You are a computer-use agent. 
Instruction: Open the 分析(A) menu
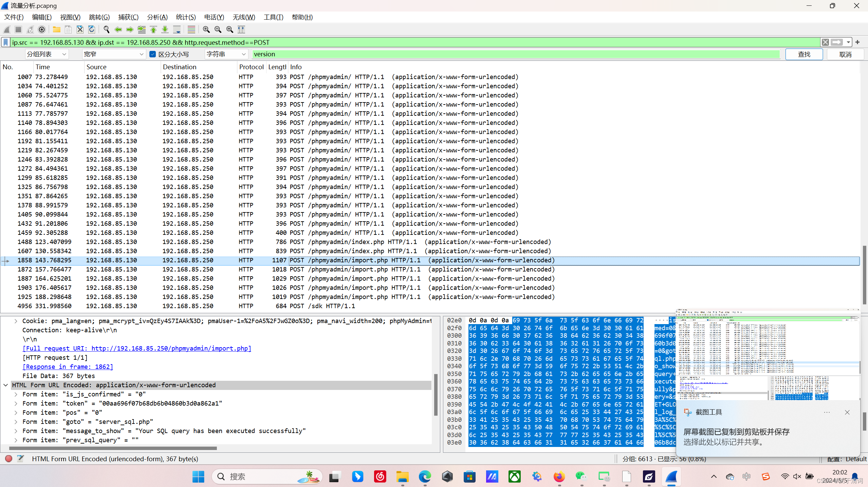[x=157, y=17]
